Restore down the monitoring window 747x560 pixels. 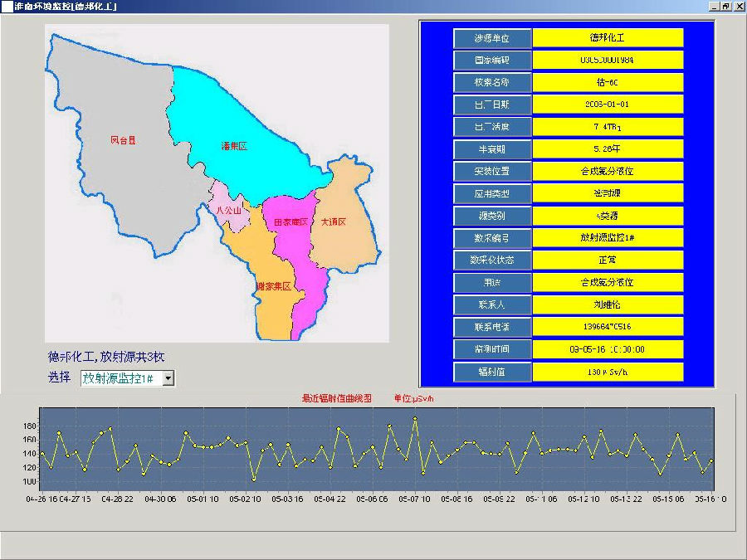725,6
